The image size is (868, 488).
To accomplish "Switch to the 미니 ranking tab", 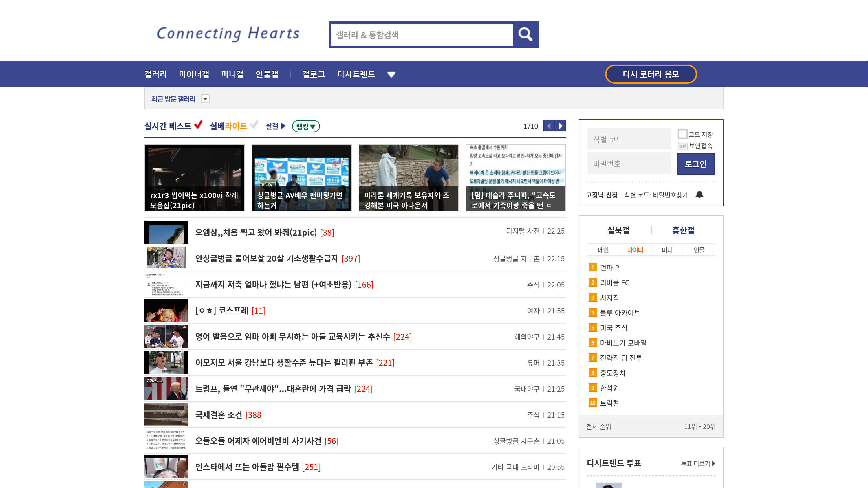I will 667,250.
